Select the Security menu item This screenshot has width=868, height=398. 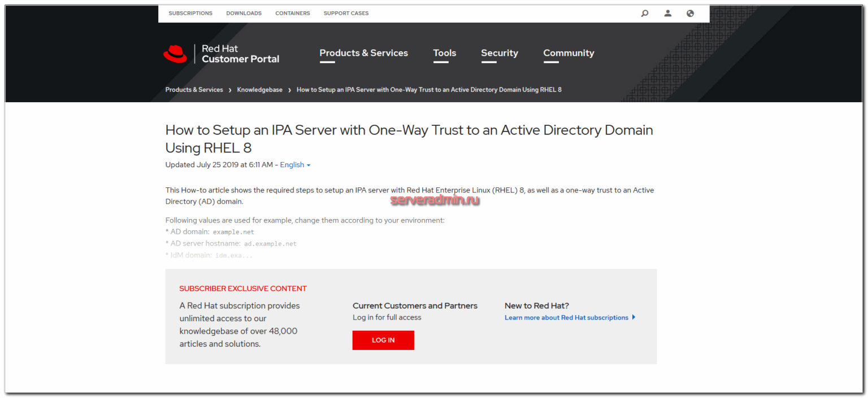tap(500, 53)
